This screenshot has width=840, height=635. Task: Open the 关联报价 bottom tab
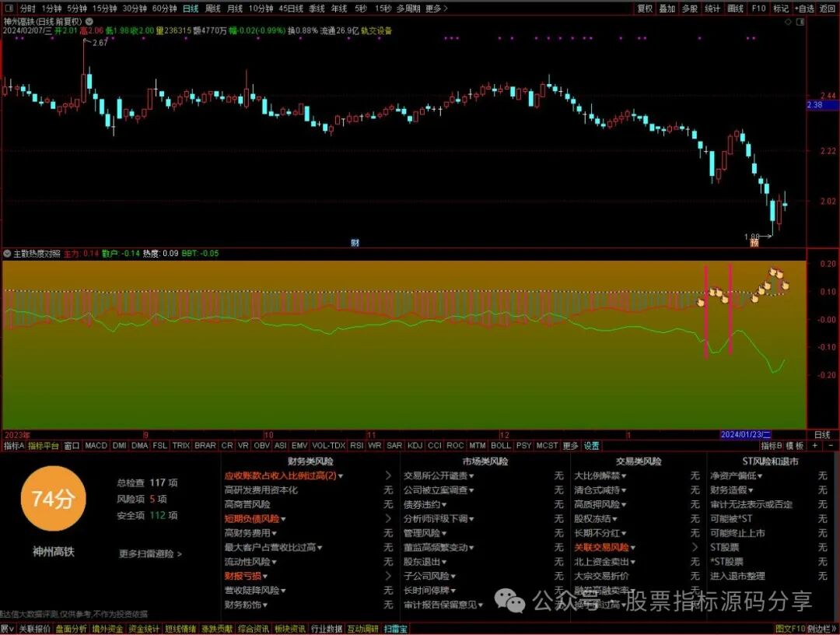click(35, 629)
